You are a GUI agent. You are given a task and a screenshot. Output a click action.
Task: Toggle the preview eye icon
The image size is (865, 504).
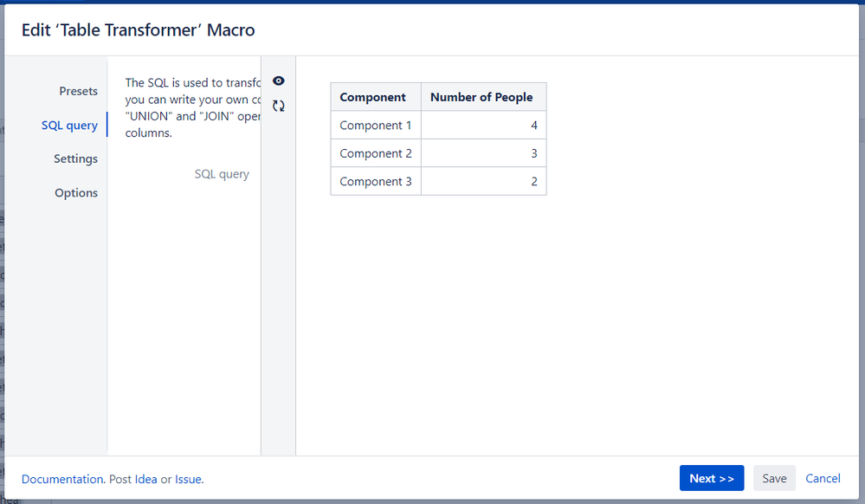[x=279, y=81]
